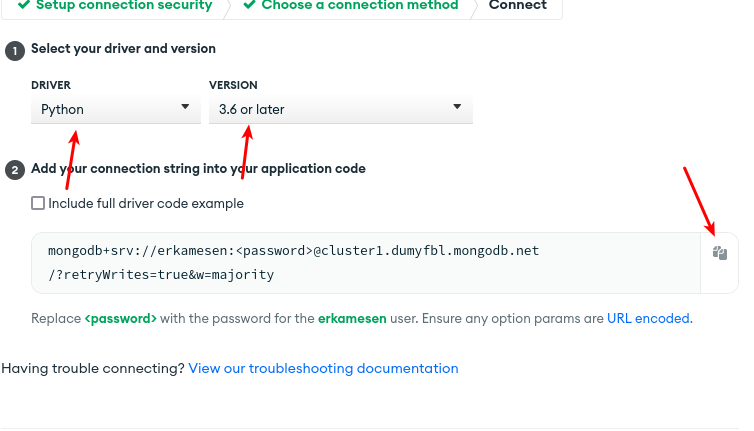Open the '3.6 or later' version dropdown

click(341, 110)
